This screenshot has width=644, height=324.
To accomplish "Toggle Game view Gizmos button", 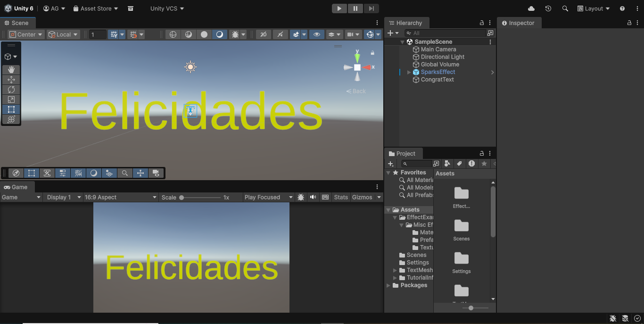I will pos(362,197).
